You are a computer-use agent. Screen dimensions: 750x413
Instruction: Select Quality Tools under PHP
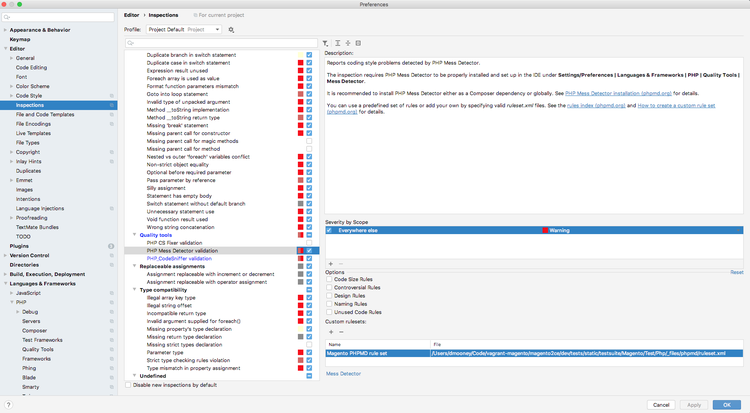(38, 349)
